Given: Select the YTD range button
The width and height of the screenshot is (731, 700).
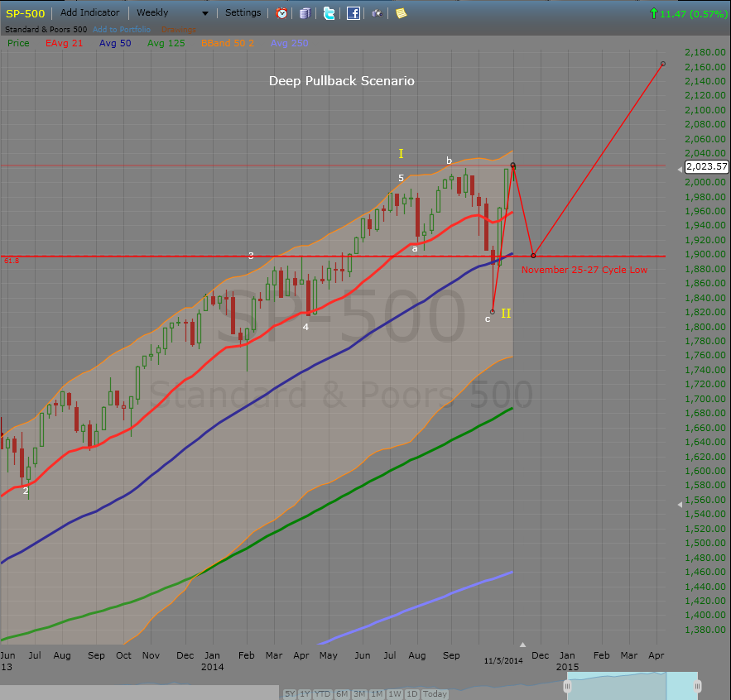Looking at the screenshot, I should tap(322, 694).
